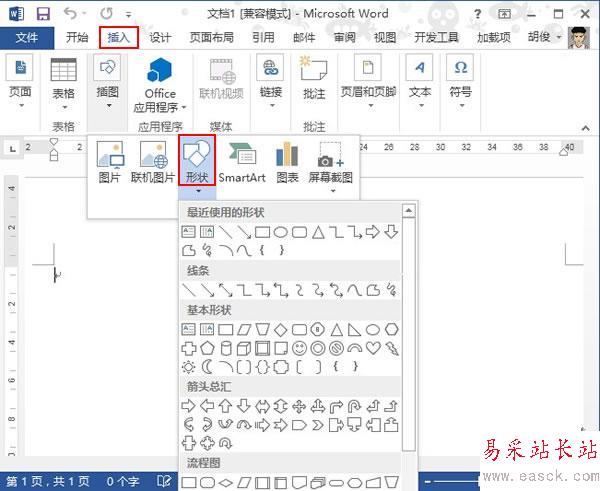Open the customize quick access toolbar arrow
The width and height of the screenshot is (600, 491).
[x=129, y=15]
